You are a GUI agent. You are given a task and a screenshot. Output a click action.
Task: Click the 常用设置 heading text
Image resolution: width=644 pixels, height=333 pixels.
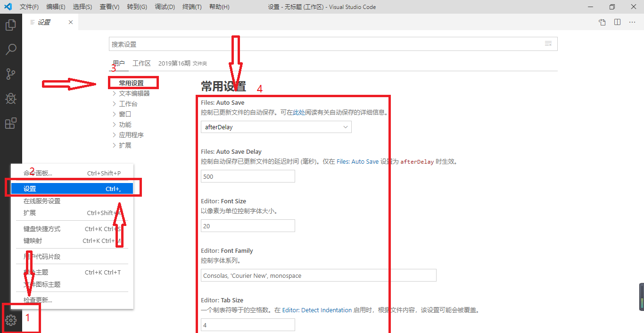[x=223, y=86]
